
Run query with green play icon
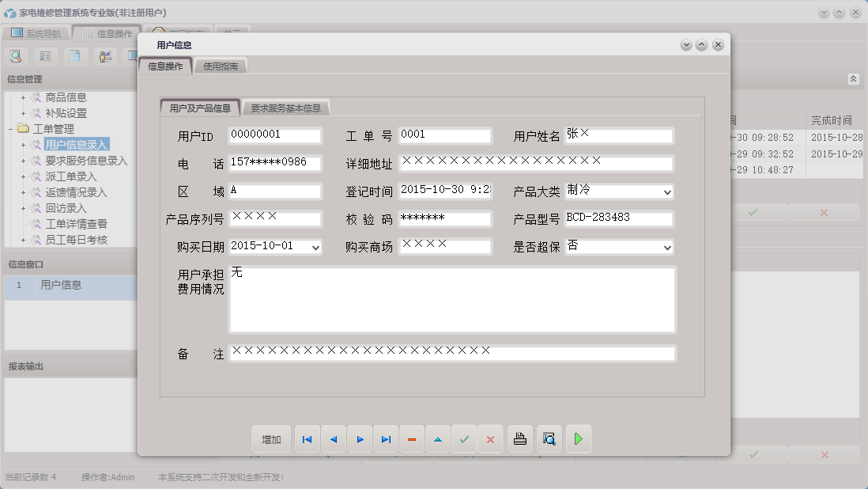click(x=578, y=438)
